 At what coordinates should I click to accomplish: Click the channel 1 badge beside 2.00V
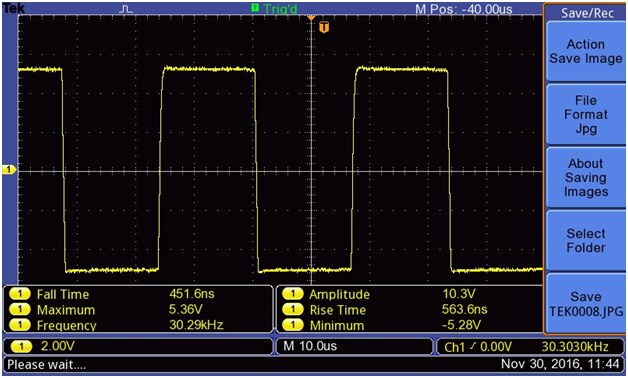[21, 346]
